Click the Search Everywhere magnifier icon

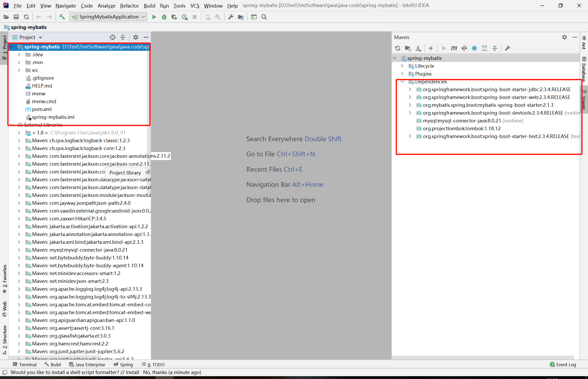[264, 17]
